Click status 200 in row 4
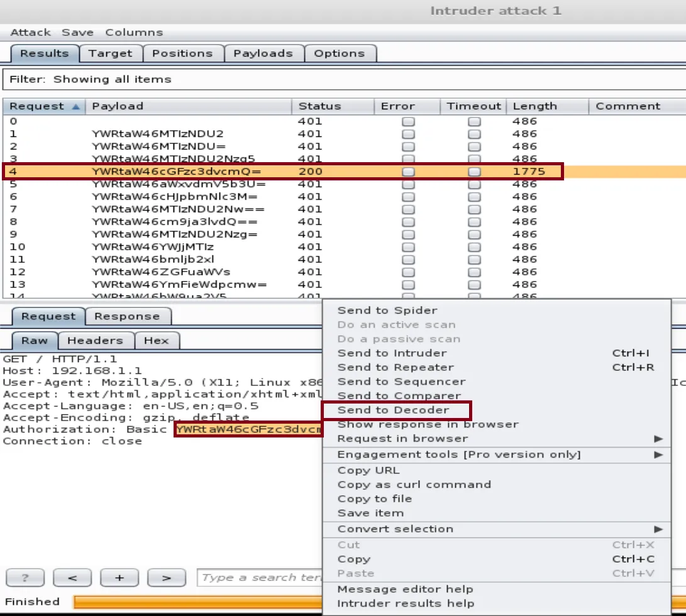686x616 pixels. click(310, 172)
